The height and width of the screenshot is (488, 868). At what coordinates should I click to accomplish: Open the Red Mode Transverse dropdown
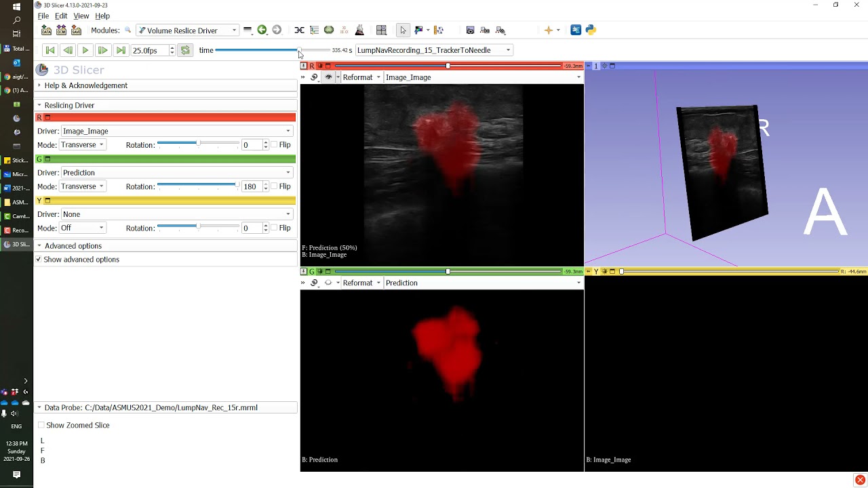click(82, 145)
